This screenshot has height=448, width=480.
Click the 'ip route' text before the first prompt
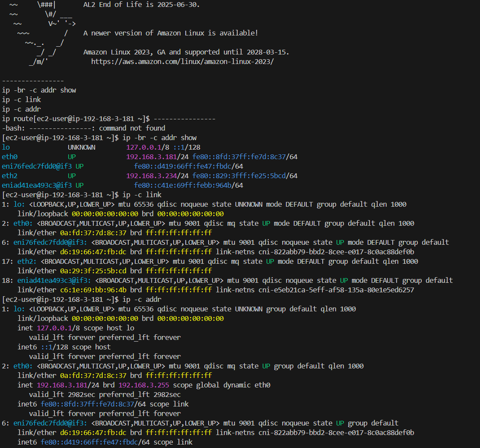coord(17,118)
